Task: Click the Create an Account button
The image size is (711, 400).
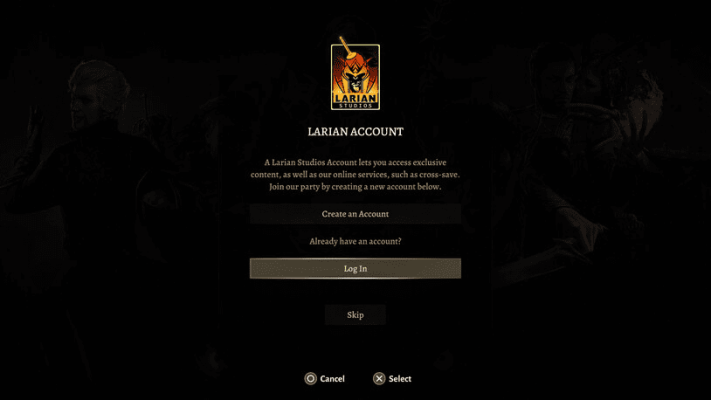Action: [x=355, y=214]
